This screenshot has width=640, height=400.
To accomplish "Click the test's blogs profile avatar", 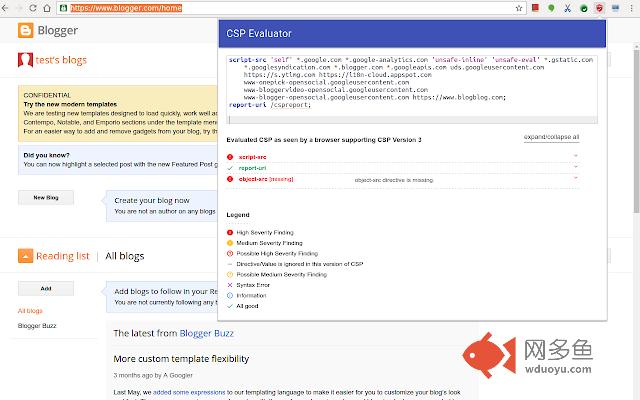I will coord(25,60).
